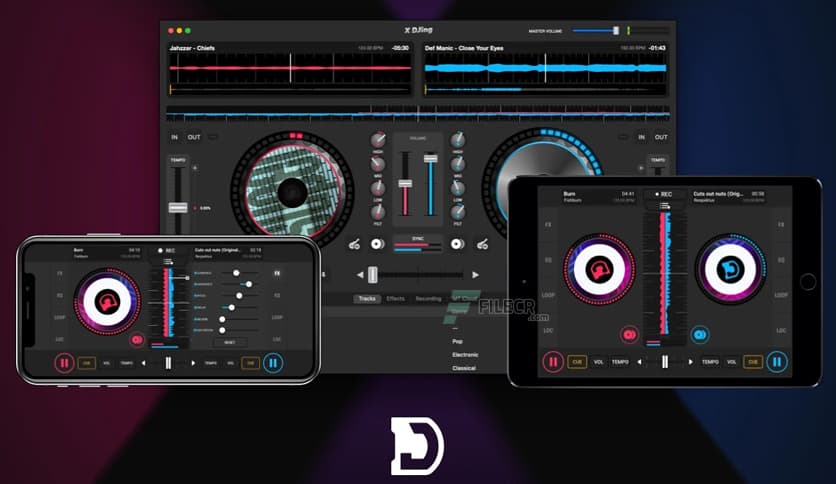
Task: Click crossfader handle on the tablet
Action: (x=665, y=362)
